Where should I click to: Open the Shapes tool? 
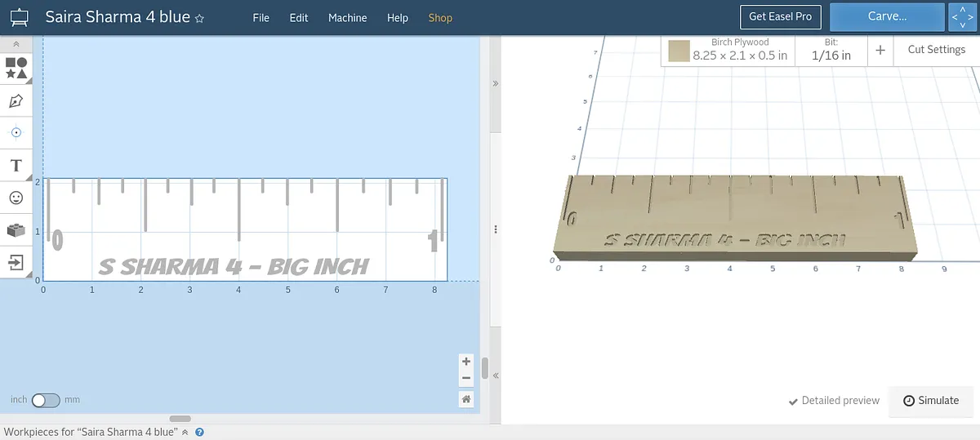[x=16, y=68]
